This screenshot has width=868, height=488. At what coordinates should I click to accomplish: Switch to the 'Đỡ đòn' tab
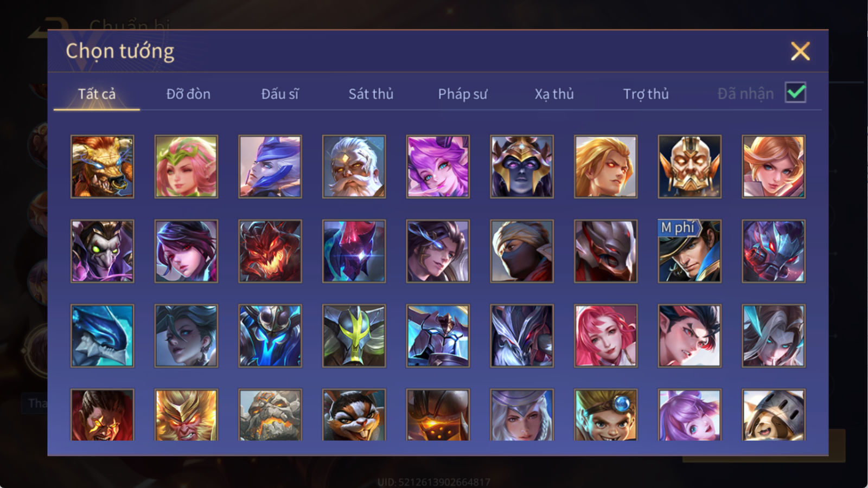188,94
